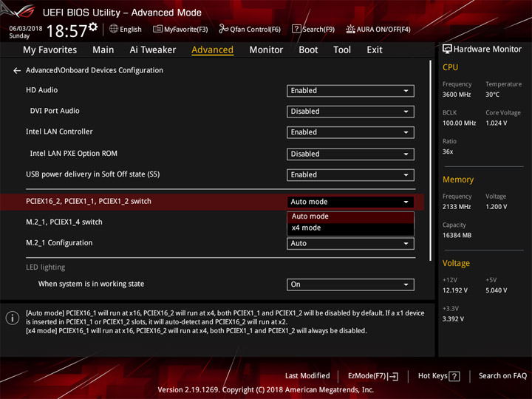This screenshot has width=532, height=399.
Task: Click the settings gear next to the clock
Action: [x=93, y=27]
